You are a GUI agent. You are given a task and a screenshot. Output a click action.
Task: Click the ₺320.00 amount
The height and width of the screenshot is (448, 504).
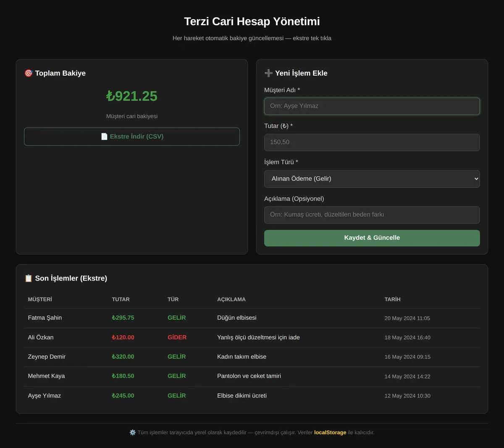pyautogui.click(x=123, y=357)
